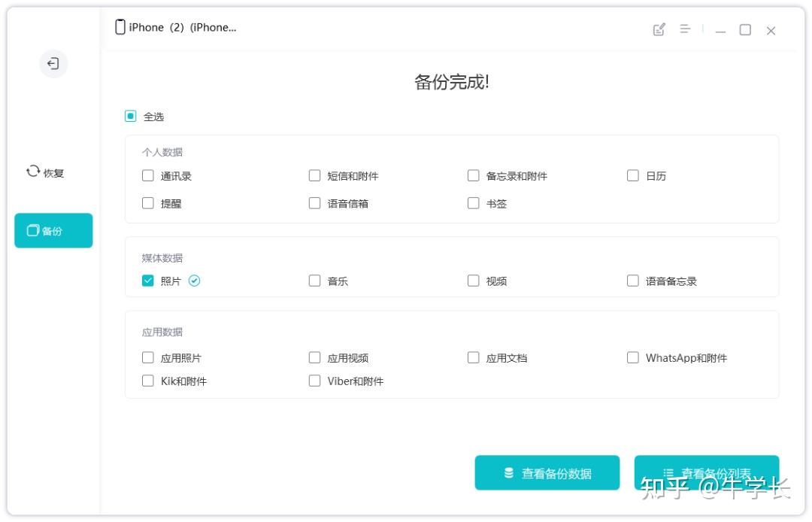
Task: Select the 备份 sidebar tab
Action: pyautogui.click(x=53, y=231)
